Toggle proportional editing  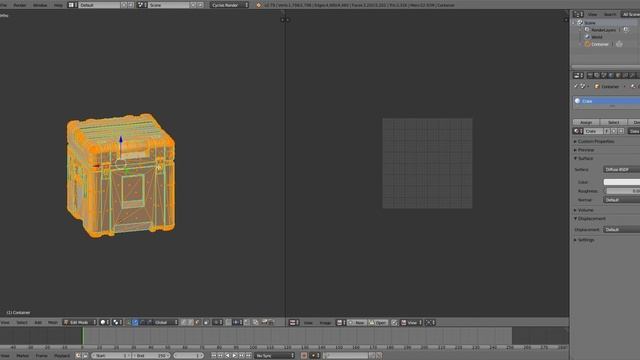tap(218, 322)
